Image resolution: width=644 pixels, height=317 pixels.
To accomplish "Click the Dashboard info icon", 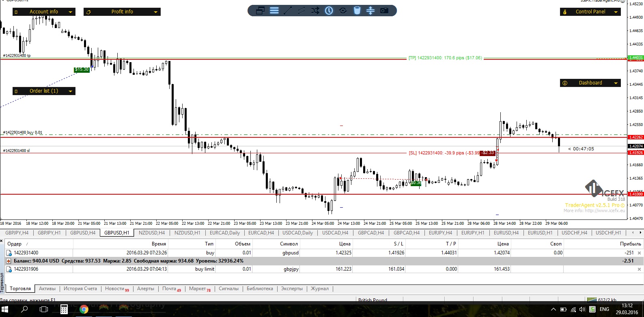I will (x=565, y=83).
